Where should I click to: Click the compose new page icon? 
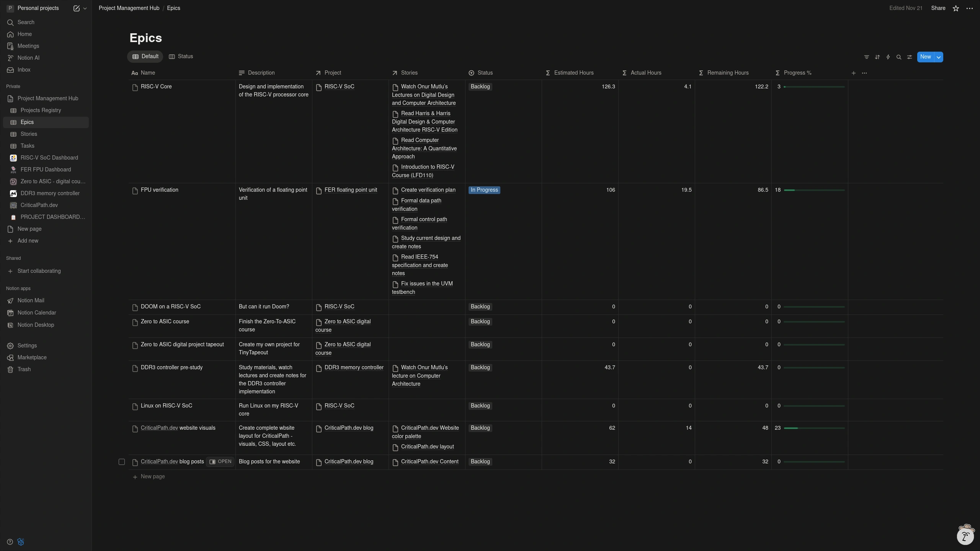(76, 8)
